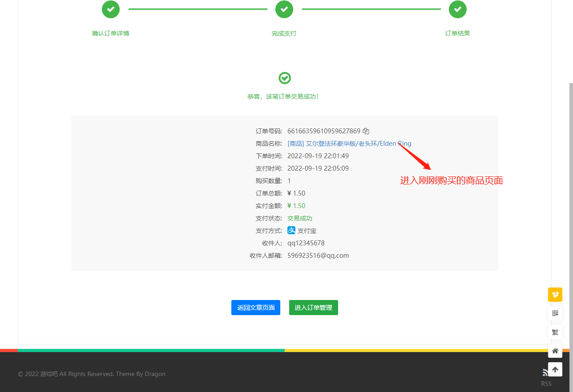Click the 订单总额 ¥ 1.50 value
Image resolution: width=573 pixels, height=392 pixels.
296,193
